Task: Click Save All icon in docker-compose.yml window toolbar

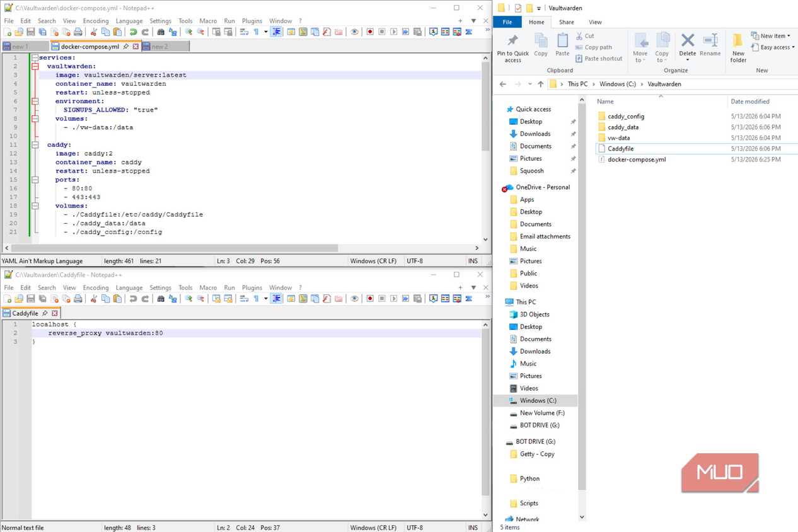Action: (x=43, y=32)
